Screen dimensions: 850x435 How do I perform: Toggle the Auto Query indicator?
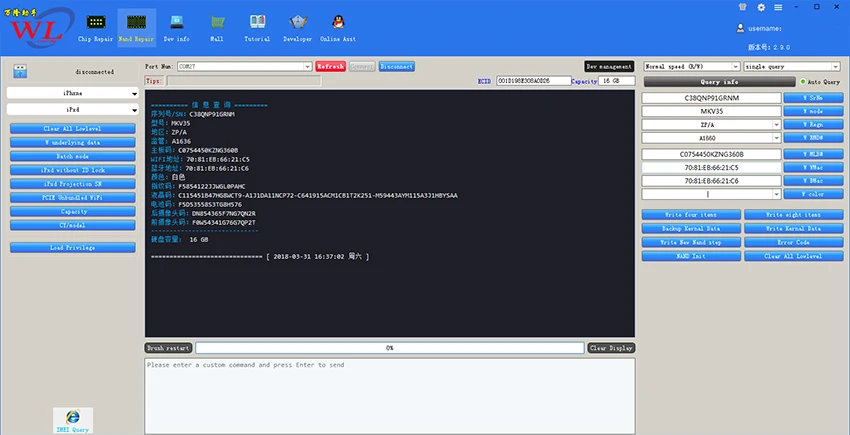click(803, 82)
